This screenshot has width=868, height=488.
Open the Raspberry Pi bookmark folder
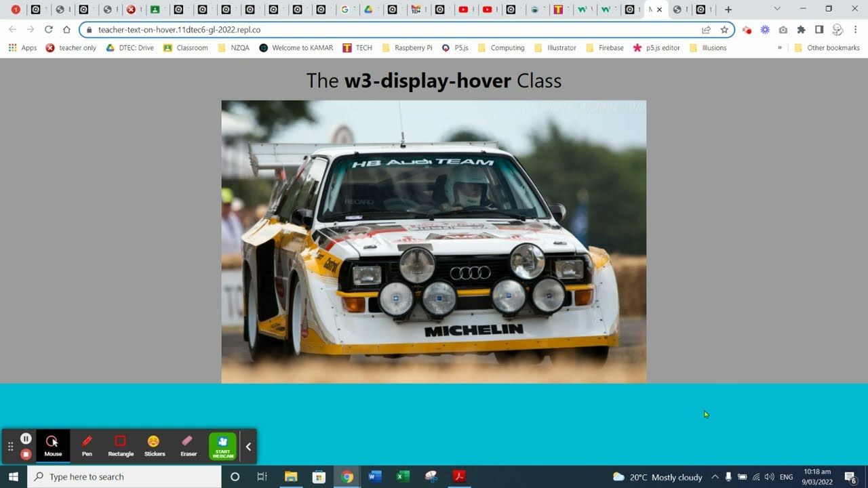(407, 48)
